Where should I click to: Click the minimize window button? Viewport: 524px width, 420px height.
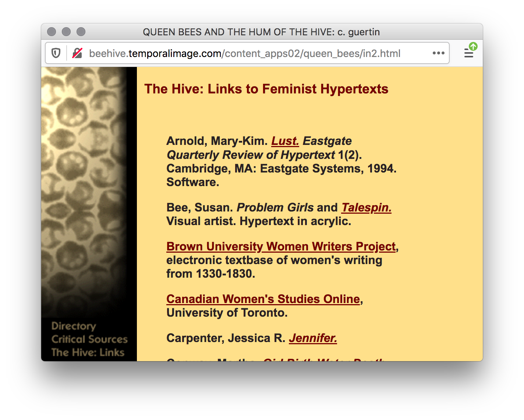(66, 32)
